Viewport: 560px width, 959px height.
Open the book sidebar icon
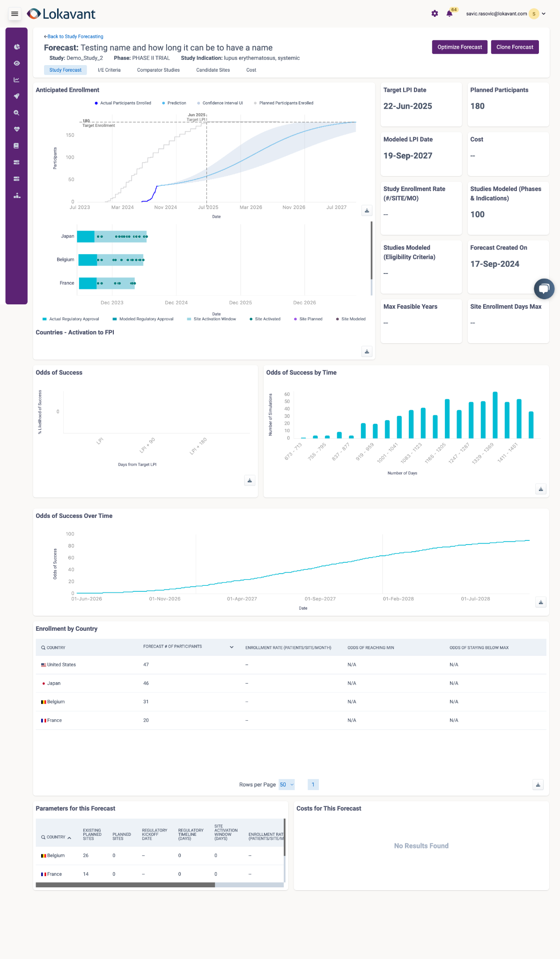[x=16, y=146]
